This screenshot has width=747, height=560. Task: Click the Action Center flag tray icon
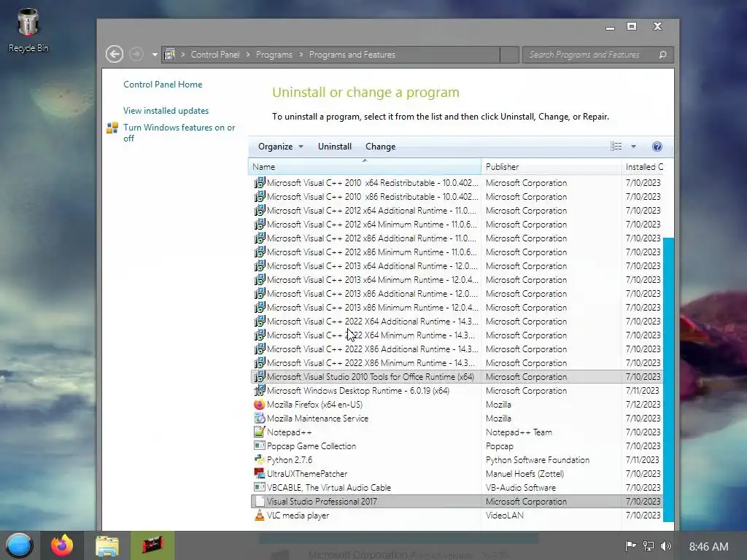click(x=630, y=546)
